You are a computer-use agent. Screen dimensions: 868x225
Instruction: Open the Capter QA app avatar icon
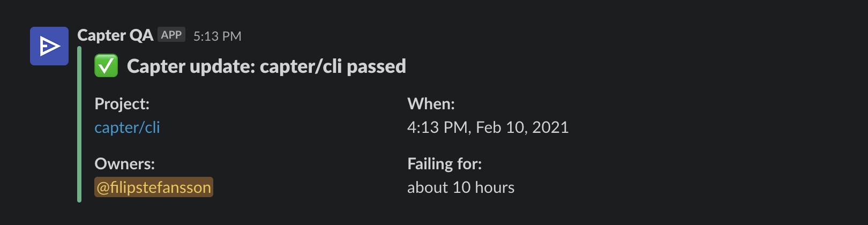49,46
